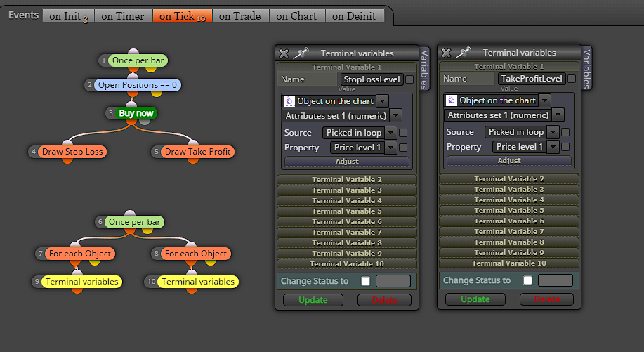Toggle Property checkbox in StopLossLevel panel
This screenshot has height=352, width=644.
pyautogui.click(x=403, y=148)
